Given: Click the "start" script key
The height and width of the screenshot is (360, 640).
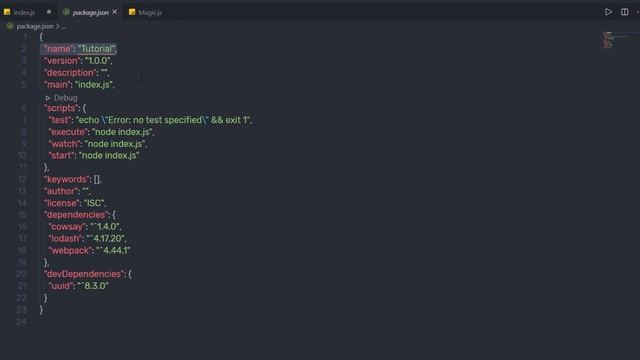Looking at the screenshot, I should coord(62,156).
